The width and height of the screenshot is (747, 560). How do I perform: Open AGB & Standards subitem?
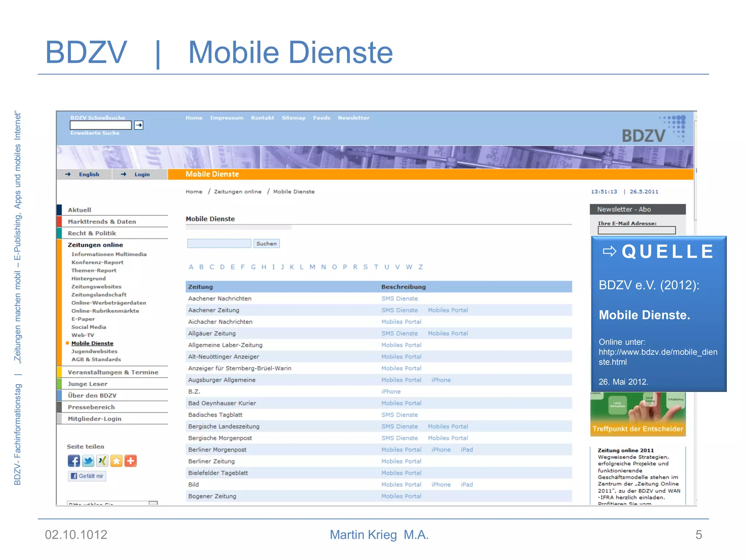[x=96, y=359]
